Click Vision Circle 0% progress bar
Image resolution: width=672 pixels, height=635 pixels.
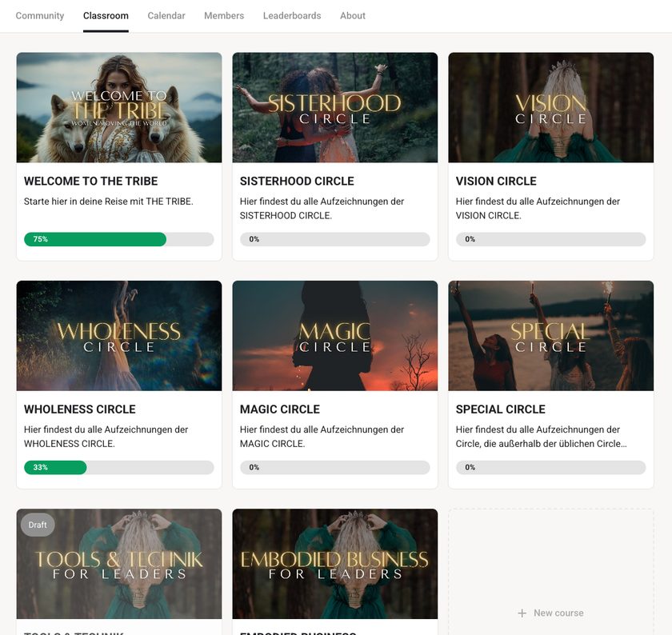tap(551, 239)
